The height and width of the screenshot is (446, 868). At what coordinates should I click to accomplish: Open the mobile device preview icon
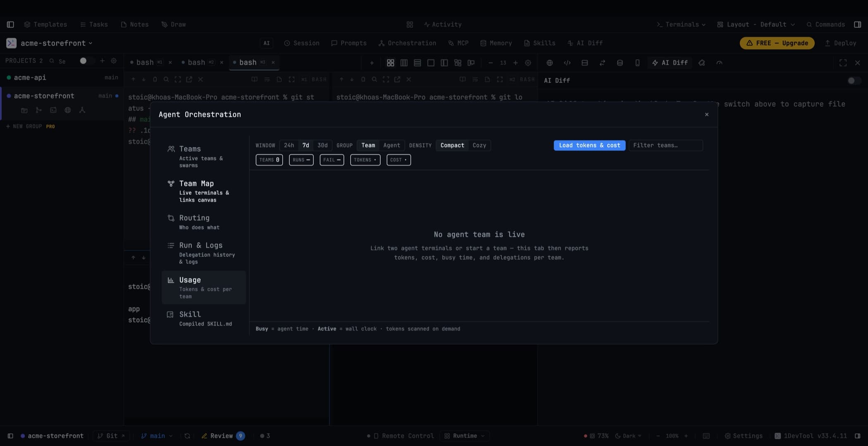(x=637, y=63)
